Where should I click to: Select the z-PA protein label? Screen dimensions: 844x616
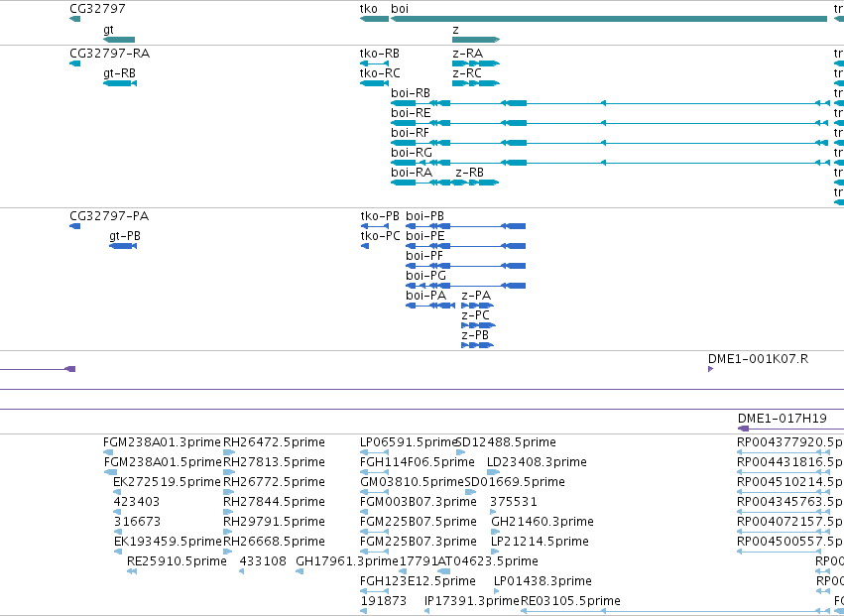[476, 296]
